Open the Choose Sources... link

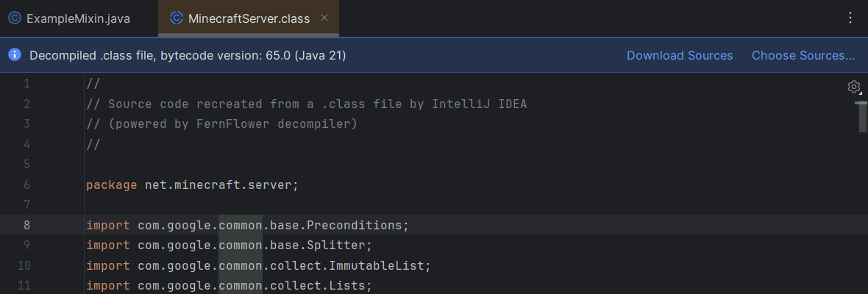click(803, 55)
